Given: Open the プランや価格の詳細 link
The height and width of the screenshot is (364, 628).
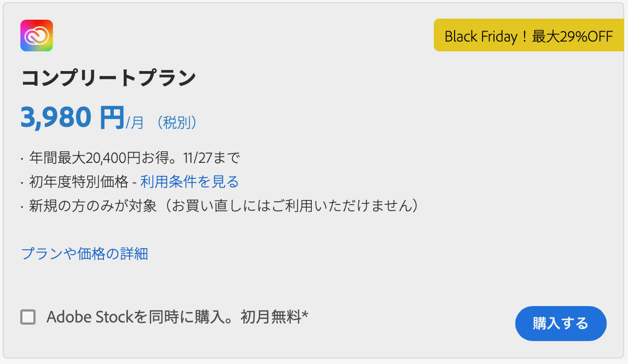Looking at the screenshot, I should pyautogui.click(x=84, y=254).
